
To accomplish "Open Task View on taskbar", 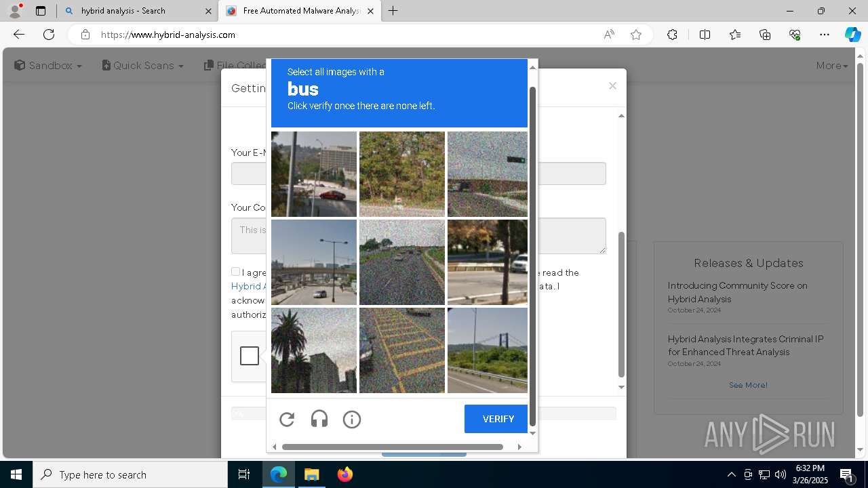I will coord(244,474).
